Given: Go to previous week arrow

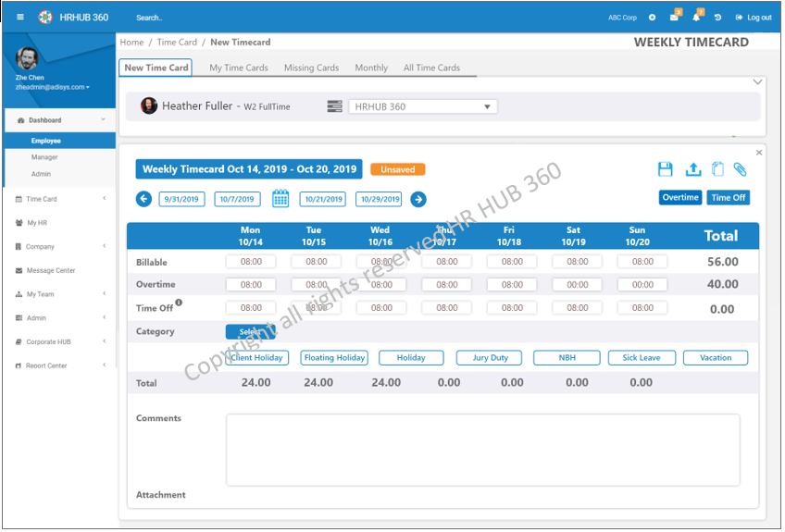Looking at the screenshot, I should 143,199.
